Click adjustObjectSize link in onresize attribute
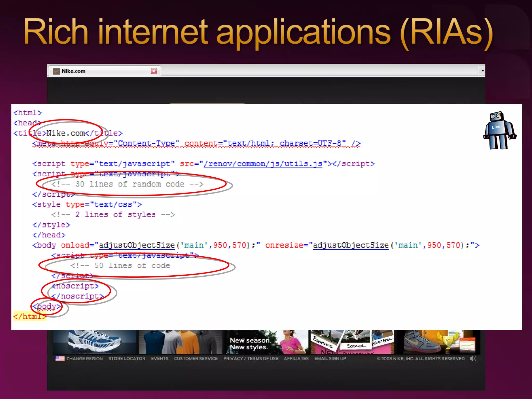The height and width of the screenshot is (399, 532). 351,245
